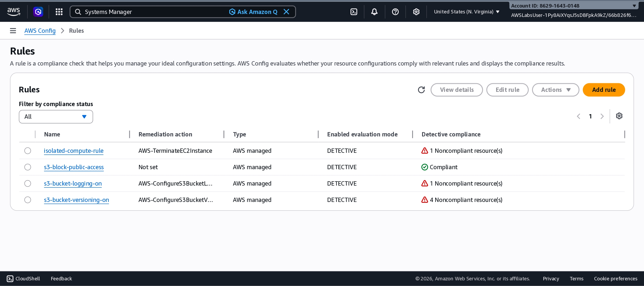Open the s3-block-public-access rule link

tap(74, 167)
